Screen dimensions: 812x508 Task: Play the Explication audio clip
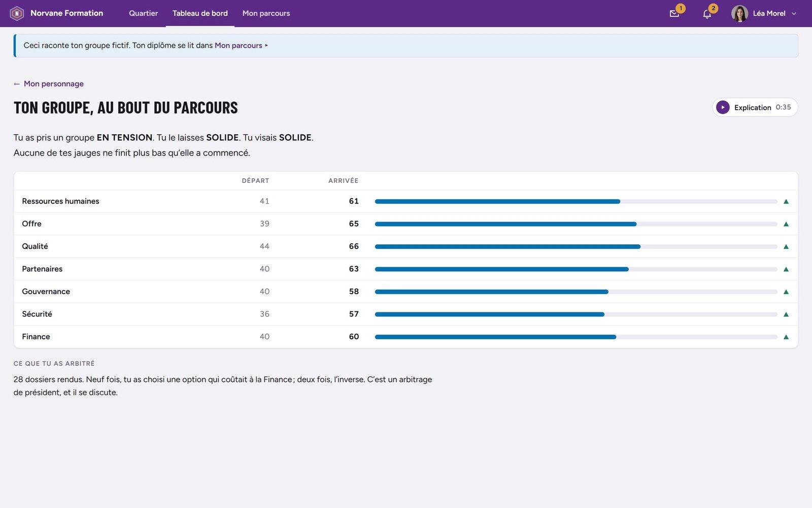(x=723, y=107)
